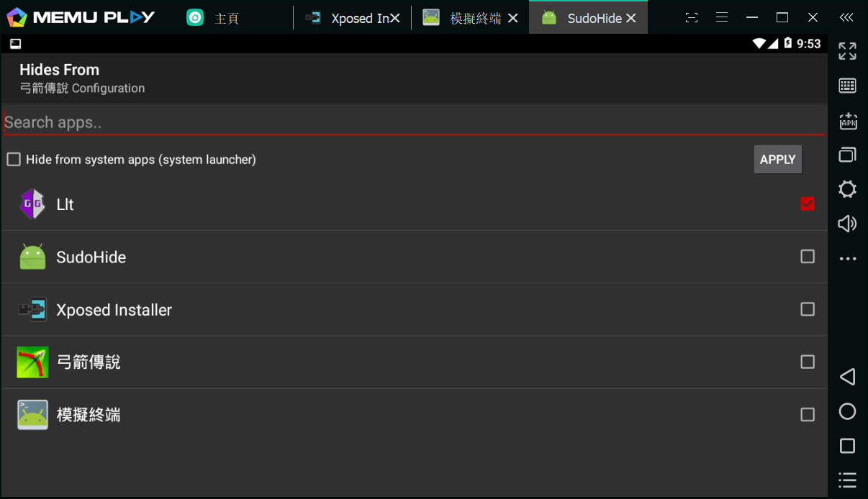The height and width of the screenshot is (499, 868).
Task: Show more tools via three-dot icon
Action: pyautogui.click(x=848, y=259)
